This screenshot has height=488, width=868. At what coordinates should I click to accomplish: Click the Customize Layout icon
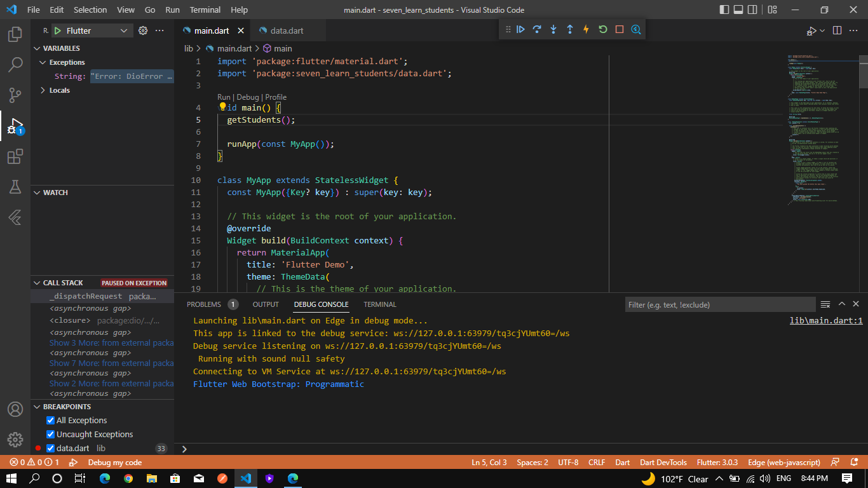[772, 10]
